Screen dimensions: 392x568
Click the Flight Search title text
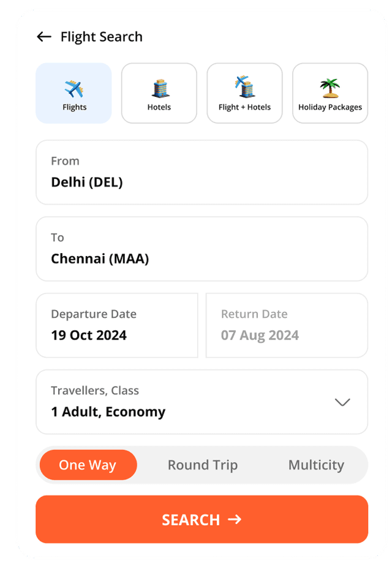[100, 37]
